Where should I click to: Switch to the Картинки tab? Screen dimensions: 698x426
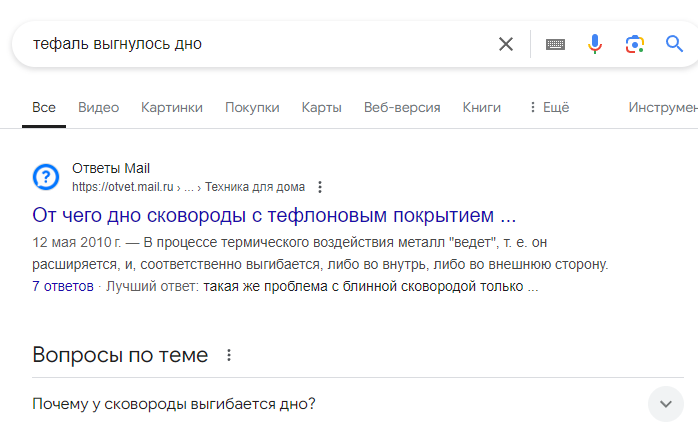point(172,107)
